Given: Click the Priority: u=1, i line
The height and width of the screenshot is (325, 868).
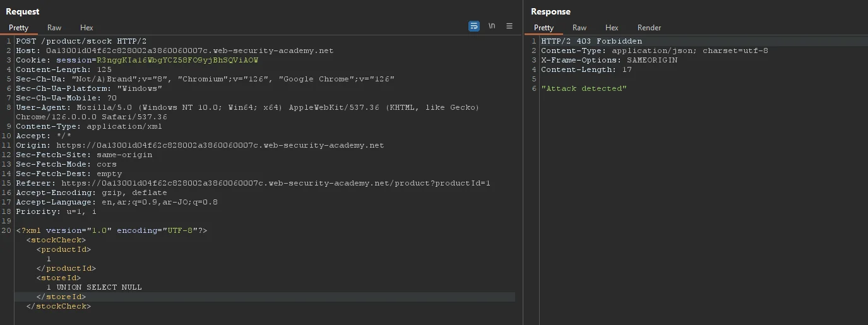Looking at the screenshot, I should 56,211.
